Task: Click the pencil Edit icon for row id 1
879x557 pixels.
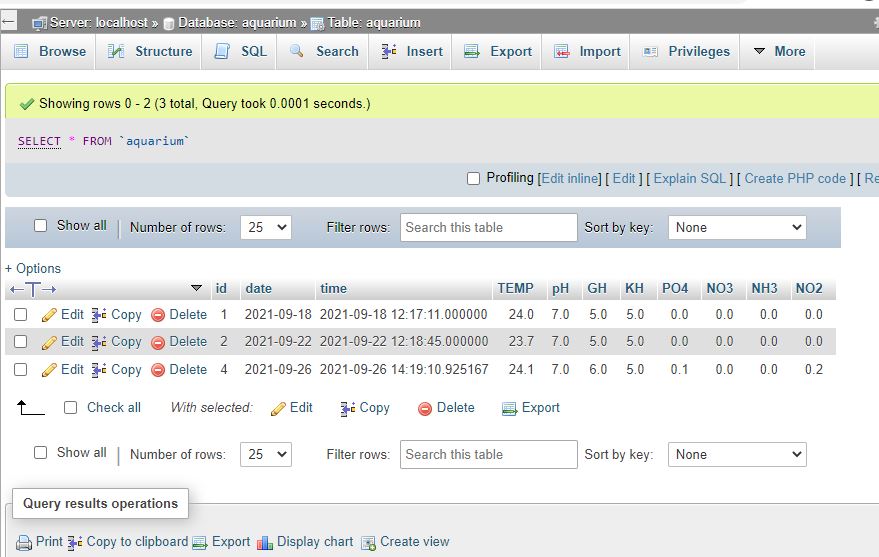Action: pyautogui.click(x=49, y=315)
